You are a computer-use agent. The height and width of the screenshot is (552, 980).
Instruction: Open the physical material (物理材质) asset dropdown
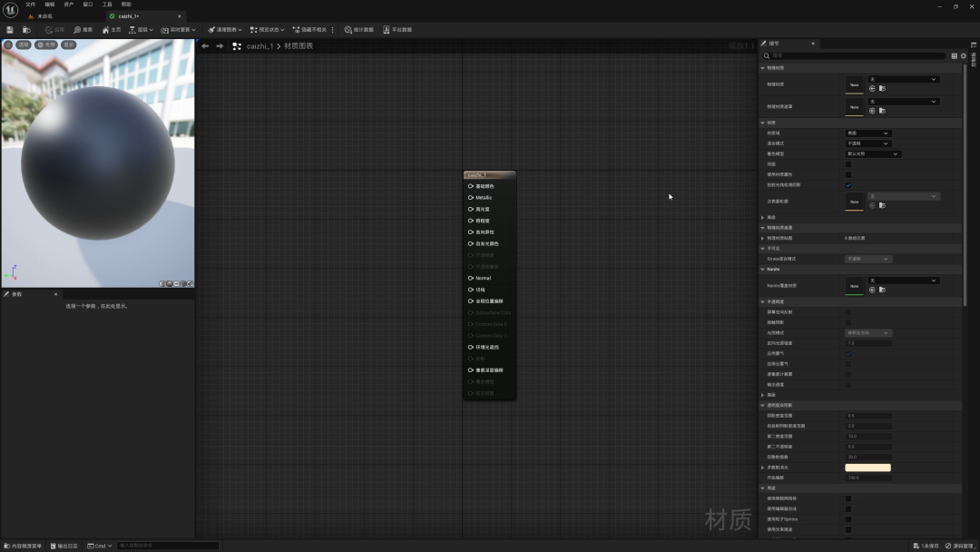click(x=903, y=79)
